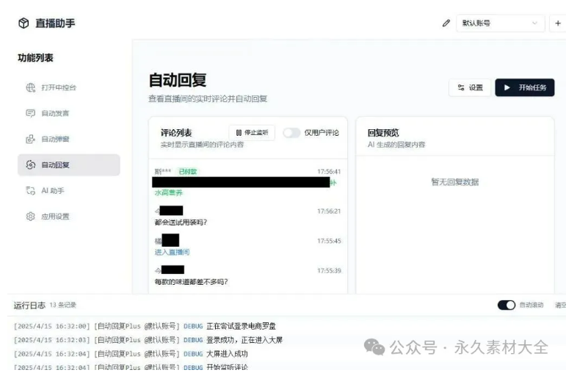Screen dimensions: 588x381
Task: Open the AI 助手 menu item
Action: tap(55, 191)
